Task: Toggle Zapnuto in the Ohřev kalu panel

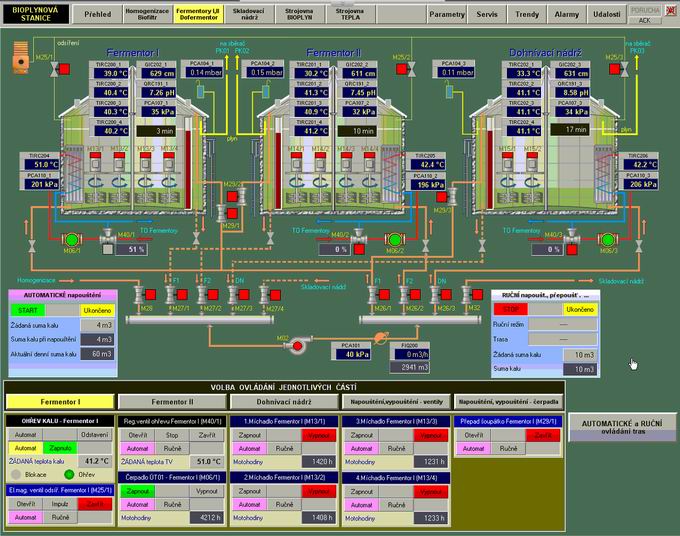Action: [59, 448]
